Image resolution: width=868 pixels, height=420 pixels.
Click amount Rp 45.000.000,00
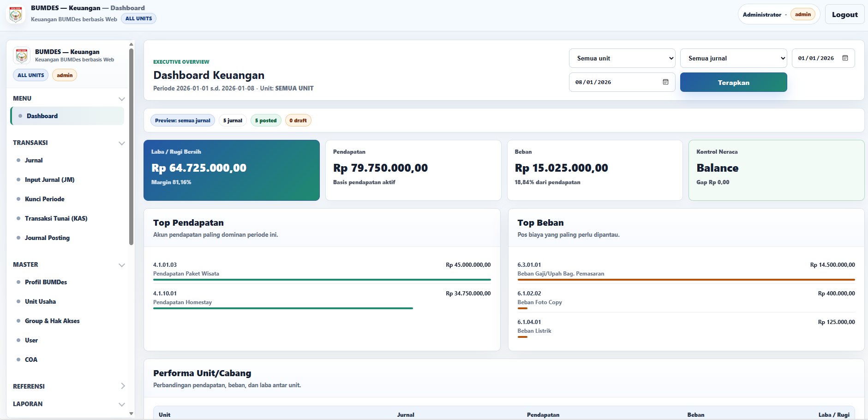click(468, 265)
